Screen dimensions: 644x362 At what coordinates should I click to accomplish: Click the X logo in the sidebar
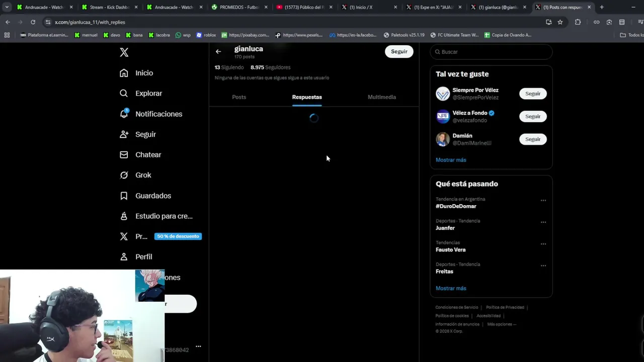pyautogui.click(x=124, y=52)
